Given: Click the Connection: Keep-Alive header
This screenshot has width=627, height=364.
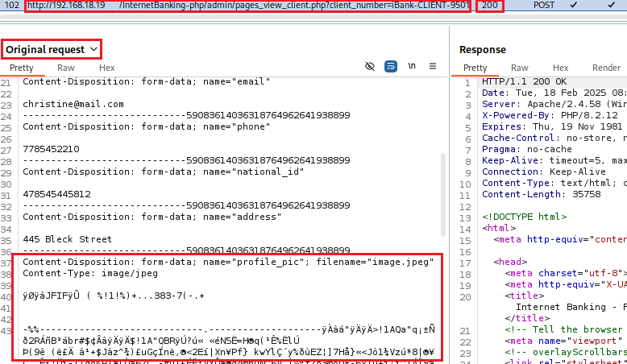Looking at the screenshot, I should pos(544,172).
